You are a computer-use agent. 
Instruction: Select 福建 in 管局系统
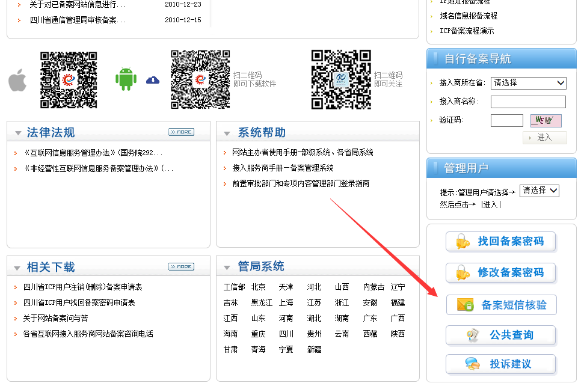point(398,302)
